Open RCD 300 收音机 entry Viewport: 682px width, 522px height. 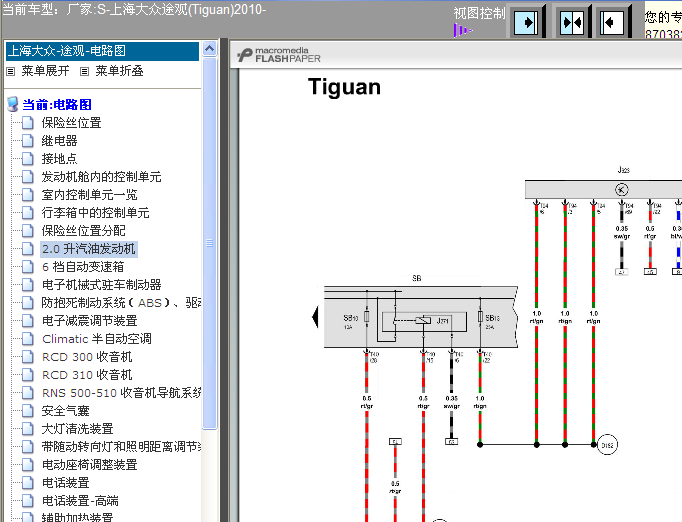click(87, 357)
